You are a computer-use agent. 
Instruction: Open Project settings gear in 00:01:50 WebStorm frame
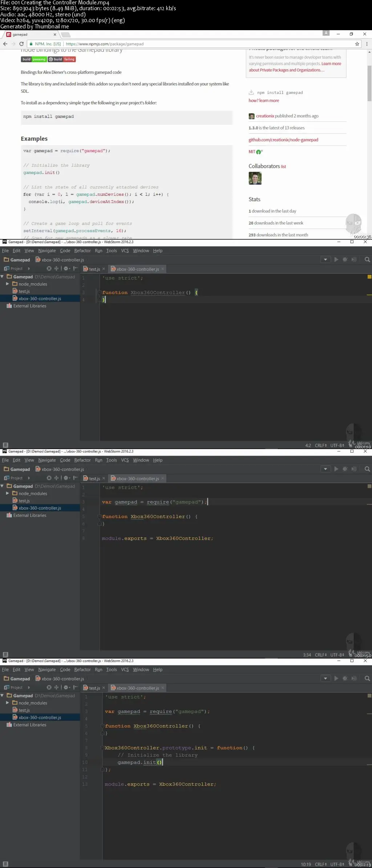[x=66, y=478]
